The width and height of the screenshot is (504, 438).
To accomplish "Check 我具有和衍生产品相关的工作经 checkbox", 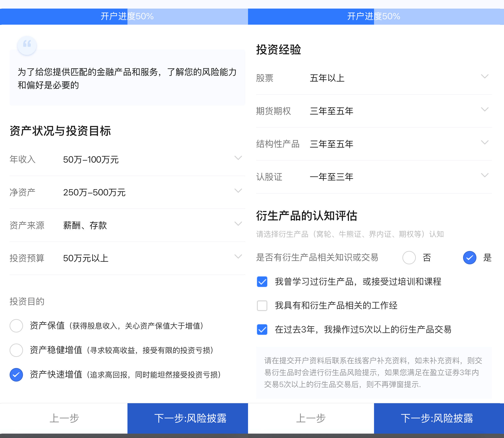I will coord(262,306).
